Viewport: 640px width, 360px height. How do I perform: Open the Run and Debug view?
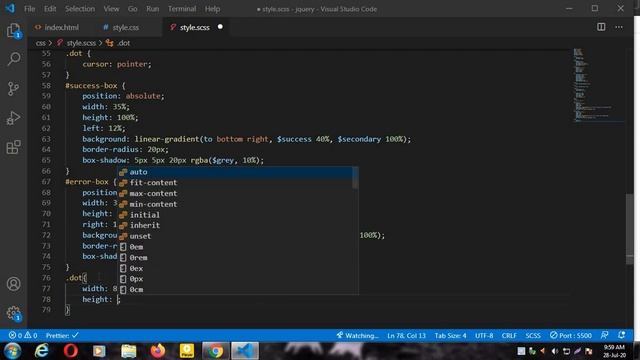[13, 118]
